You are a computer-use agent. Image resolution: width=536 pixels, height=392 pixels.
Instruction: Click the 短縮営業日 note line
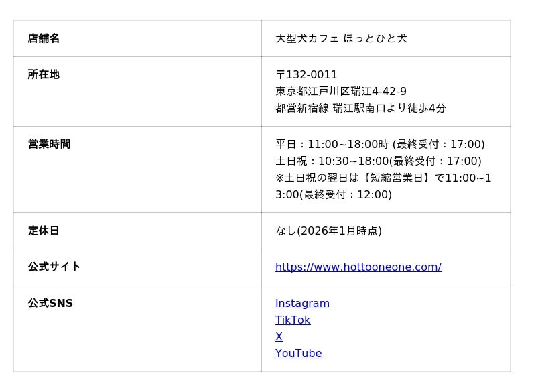pos(383,178)
